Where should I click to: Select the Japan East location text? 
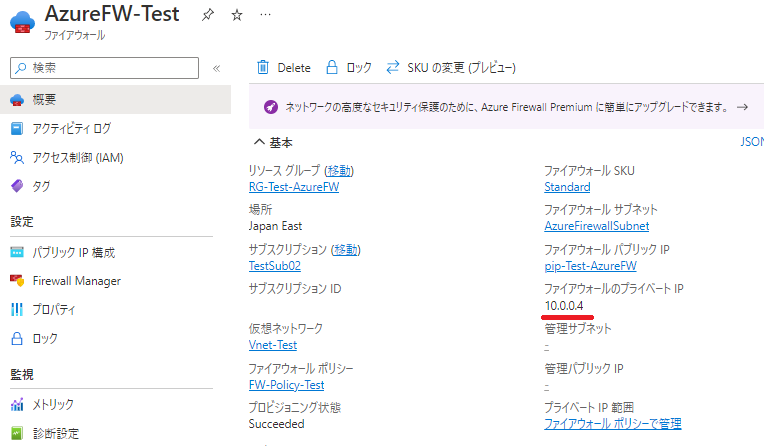[x=275, y=226]
